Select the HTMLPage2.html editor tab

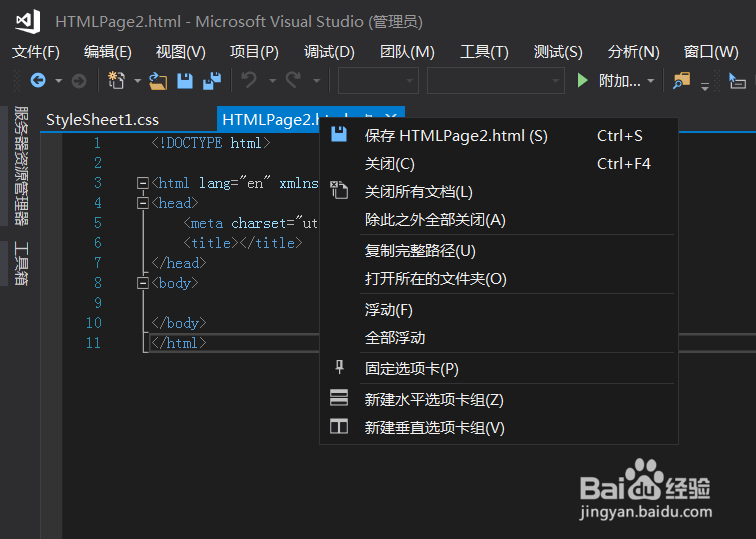tap(268, 119)
